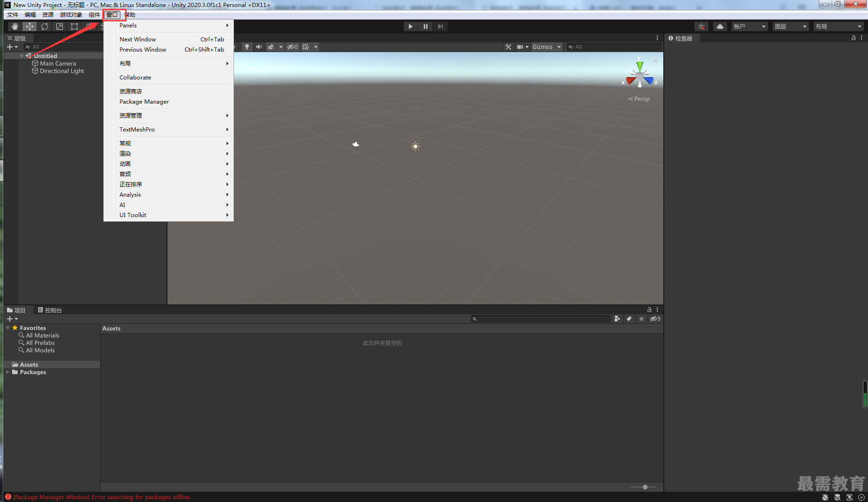Open the scene view more options menu
The height and width of the screenshot is (502, 868).
click(657, 38)
